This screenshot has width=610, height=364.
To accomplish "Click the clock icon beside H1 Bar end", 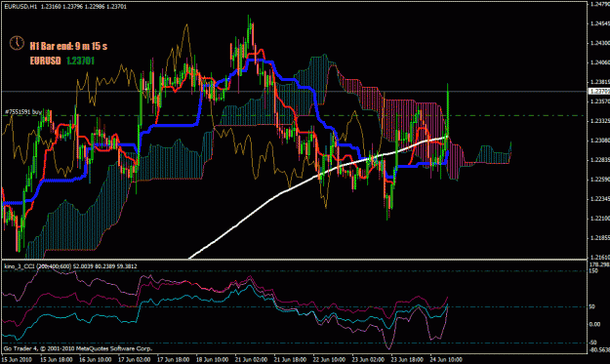I will pos(17,43).
